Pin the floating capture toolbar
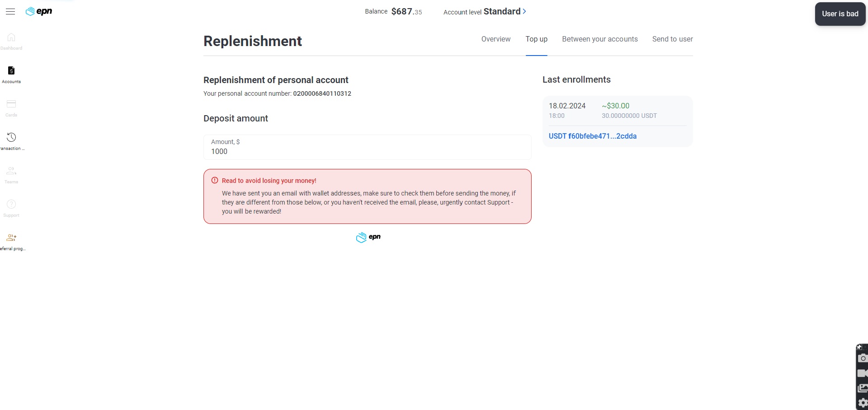868x410 pixels. (x=859, y=347)
